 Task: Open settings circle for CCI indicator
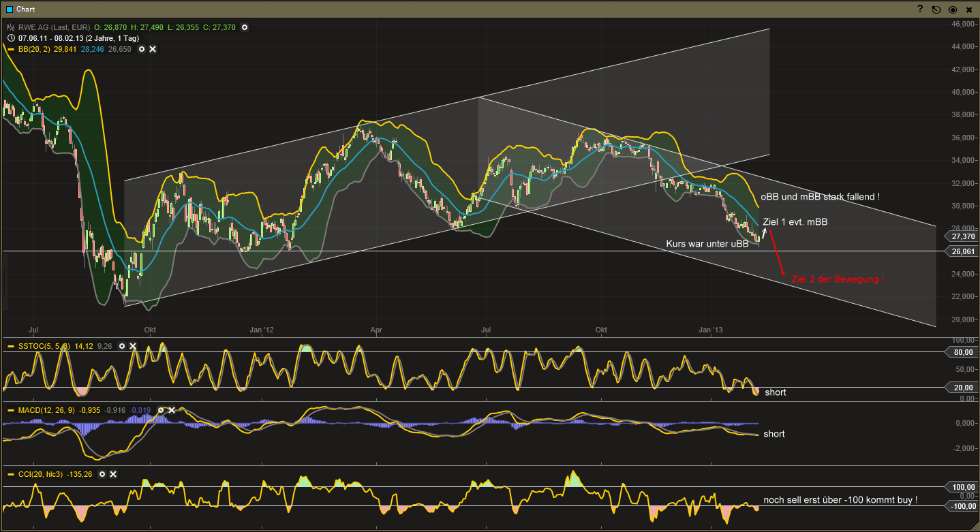coord(102,474)
